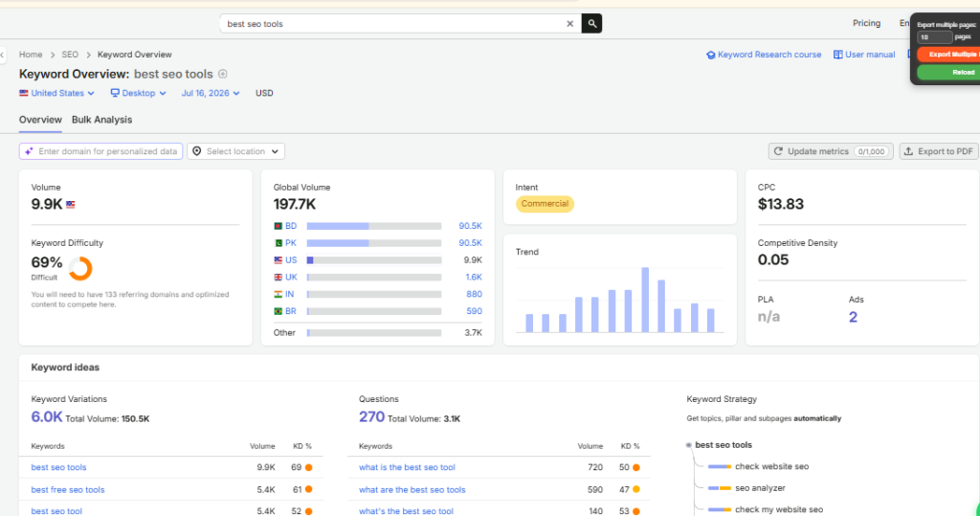Select check my website seo in Keyword Strategy
The width and height of the screenshot is (980, 516).
pos(779,509)
